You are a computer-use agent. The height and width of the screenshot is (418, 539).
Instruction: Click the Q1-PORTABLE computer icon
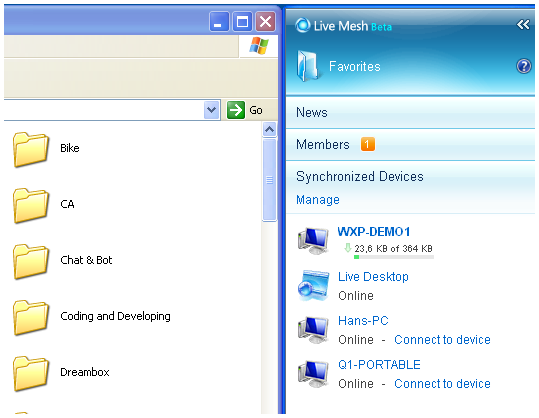click(313, 373)
